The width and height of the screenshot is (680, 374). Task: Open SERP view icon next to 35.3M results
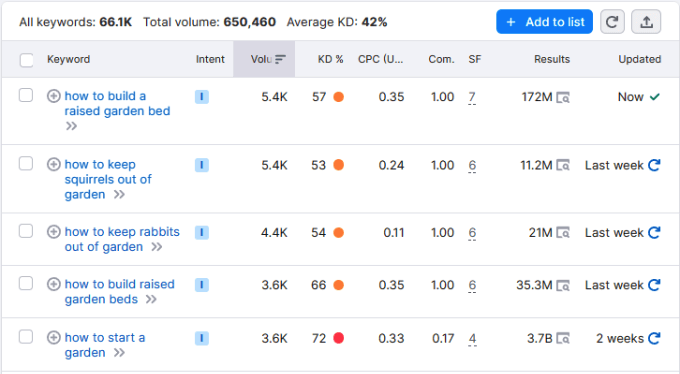[x=563, y=286]
